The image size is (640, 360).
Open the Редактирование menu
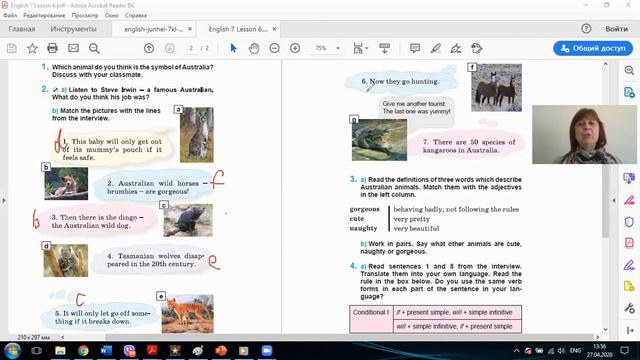[44, 15]
